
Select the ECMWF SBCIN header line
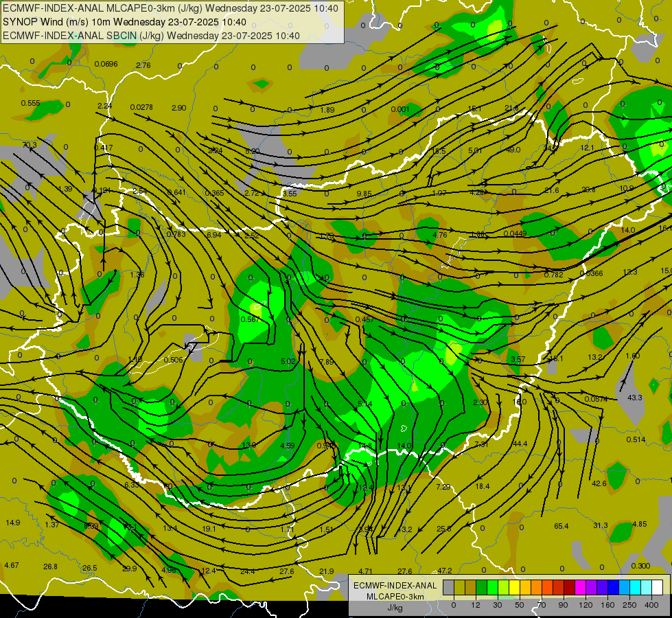pos(151,36)
